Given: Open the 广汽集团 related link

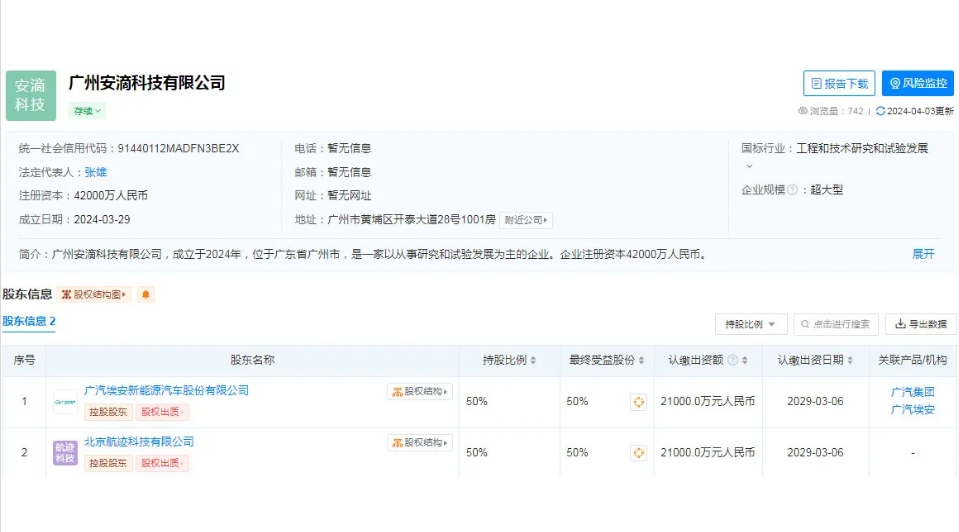Looking at the screenshot, I should click(913, 392).
